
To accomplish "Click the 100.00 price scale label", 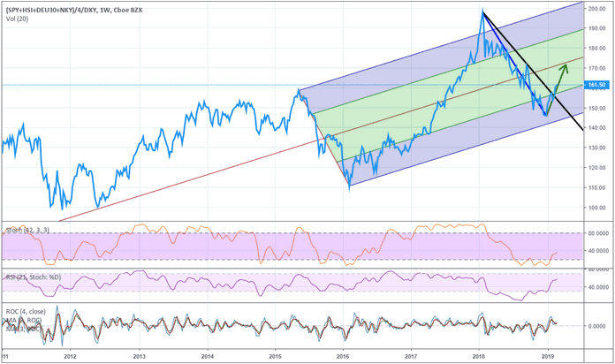I will (x=598, y=207).
